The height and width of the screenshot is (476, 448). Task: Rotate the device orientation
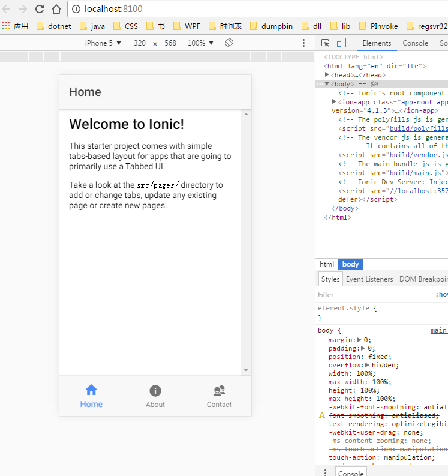tap(229, 43)
